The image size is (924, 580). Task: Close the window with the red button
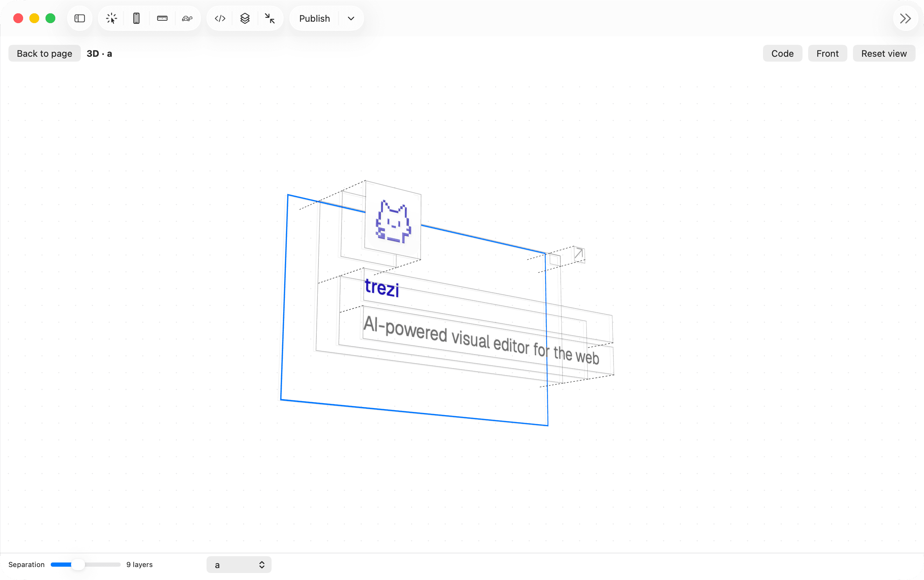[18, 19]
